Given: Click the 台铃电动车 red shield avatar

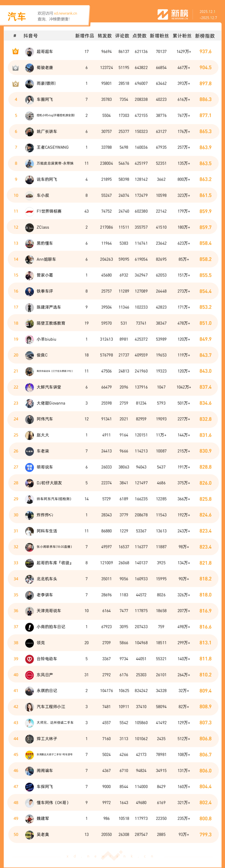Looking at the screenshot, I should click(x=29, y=659).
